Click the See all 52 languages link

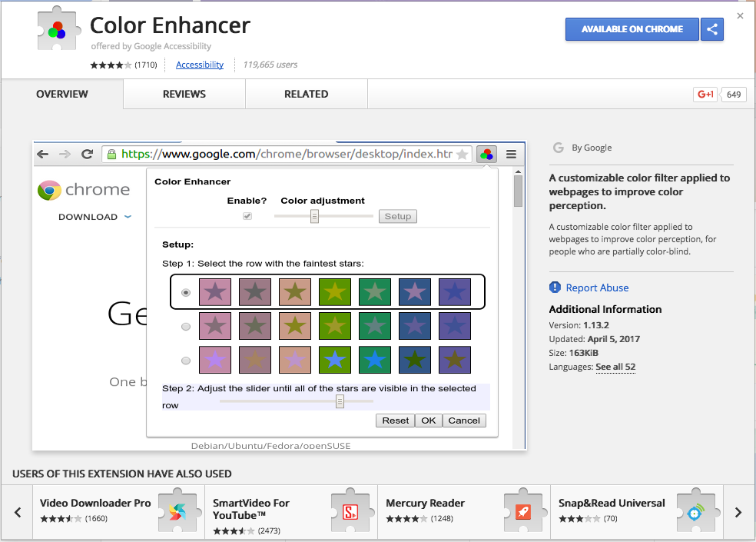point(615,367)
